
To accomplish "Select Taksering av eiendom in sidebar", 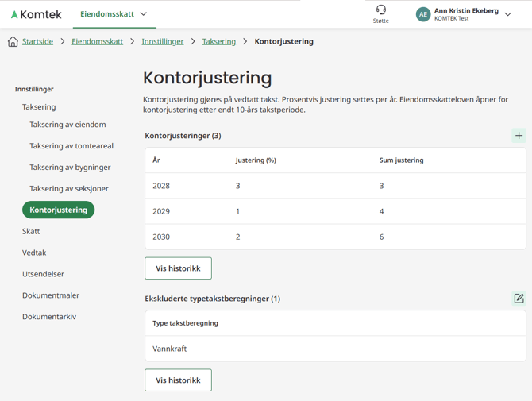I will 67,125.
